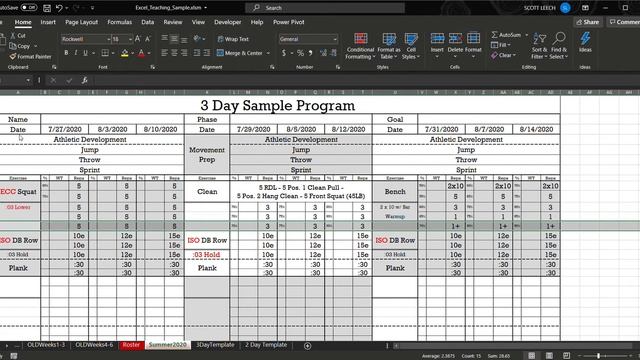Apply accounting dollar format

pos(284,53)
